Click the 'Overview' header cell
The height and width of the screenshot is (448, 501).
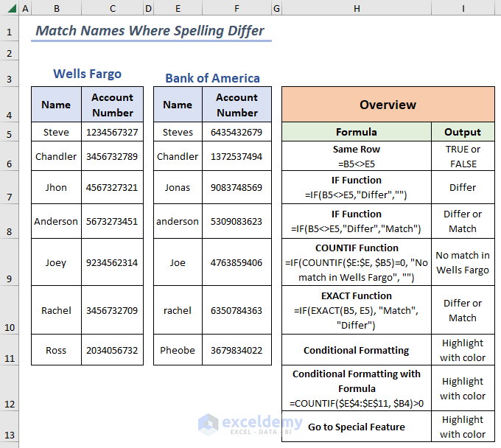pyautogui.click(x=388, y=105)
